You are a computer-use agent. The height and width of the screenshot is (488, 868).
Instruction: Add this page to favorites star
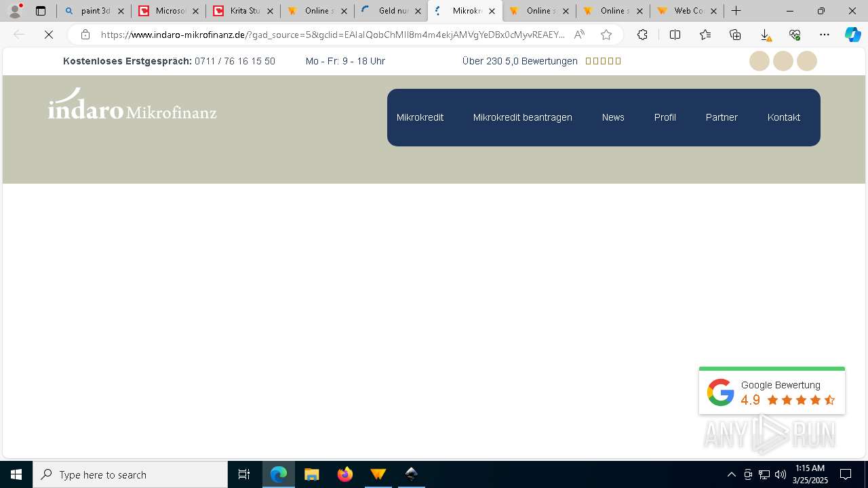click(606, 35)
